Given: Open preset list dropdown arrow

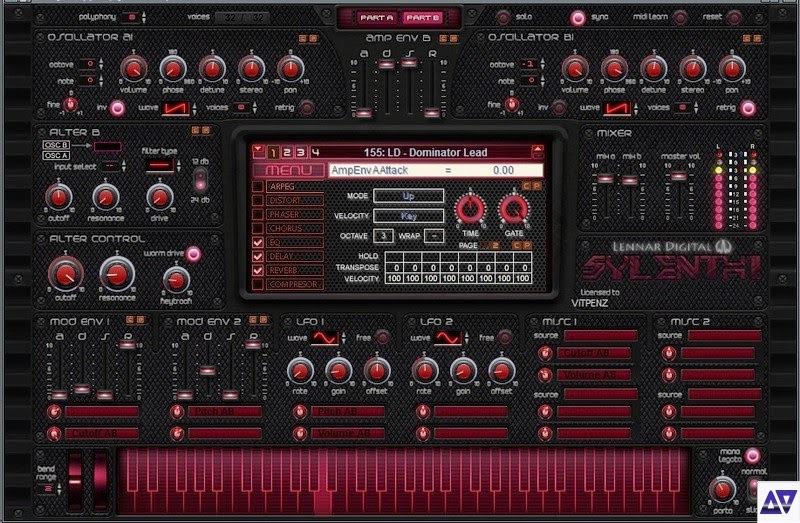Looking at the screenshot, I should [x=258, y=150].
